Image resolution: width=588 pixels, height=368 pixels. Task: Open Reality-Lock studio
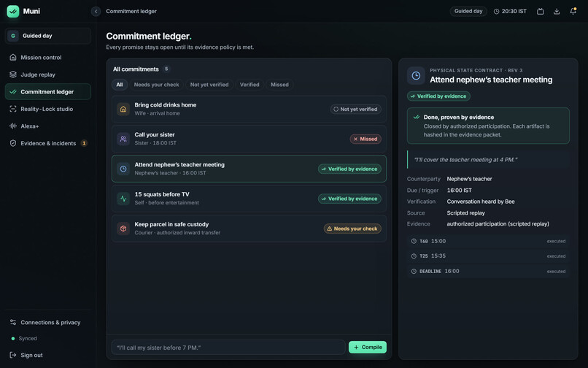coord(48,109)
